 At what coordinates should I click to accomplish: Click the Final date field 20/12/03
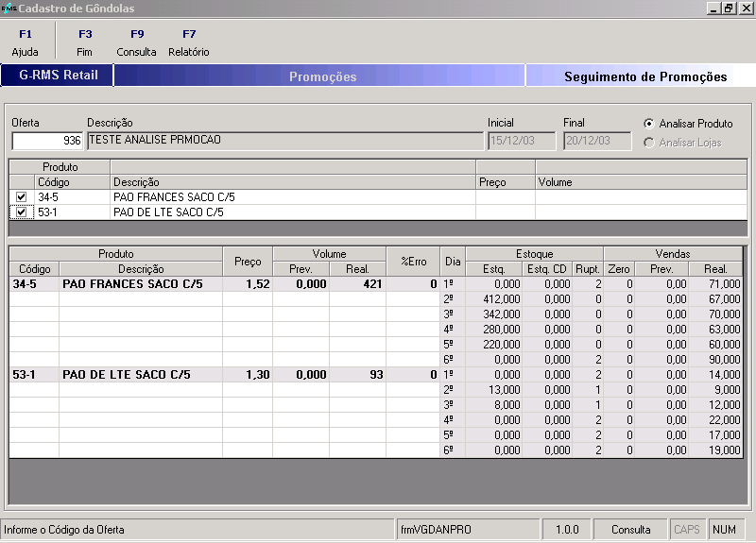tap(597, 141)
